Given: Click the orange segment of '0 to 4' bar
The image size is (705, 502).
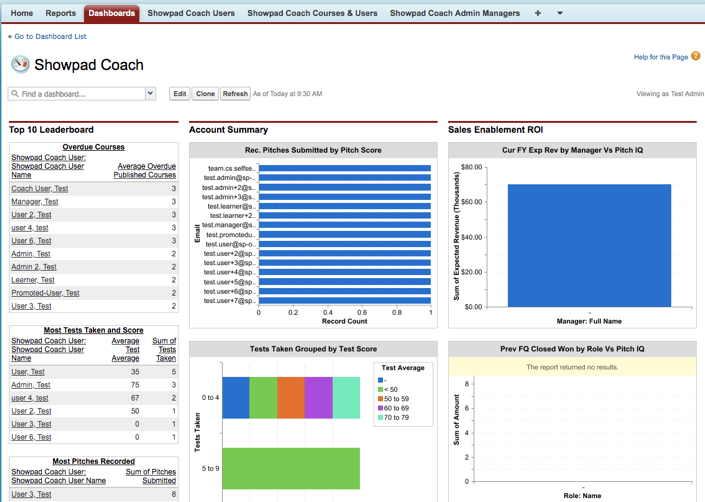Looking at the screenshot, I should [291, 398].
